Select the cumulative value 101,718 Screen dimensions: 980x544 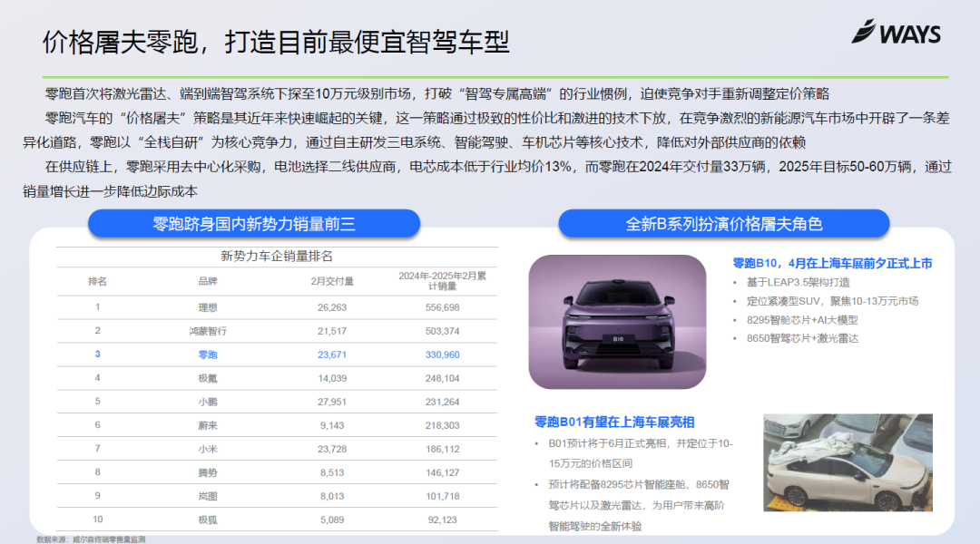tap(443, 497)
